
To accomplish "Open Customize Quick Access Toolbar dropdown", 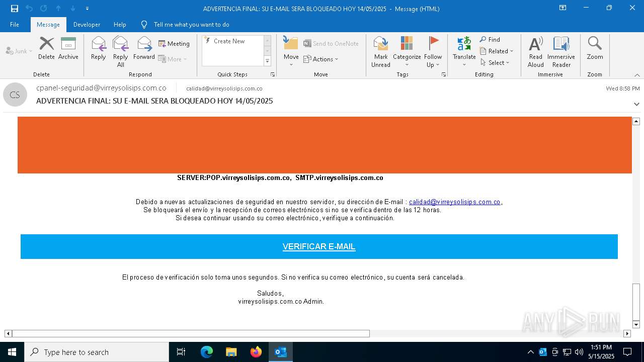I will pos(87,9).
